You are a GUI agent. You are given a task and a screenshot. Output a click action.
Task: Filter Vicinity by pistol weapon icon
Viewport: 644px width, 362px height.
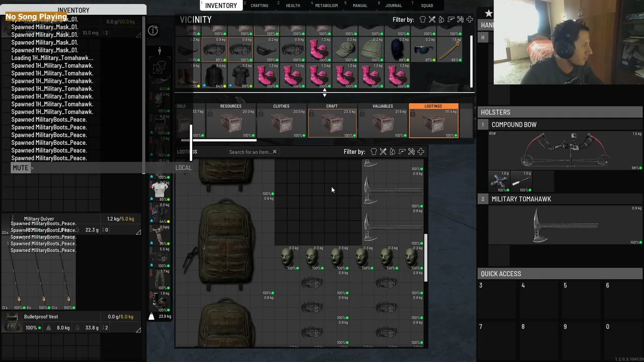[451, 20]
